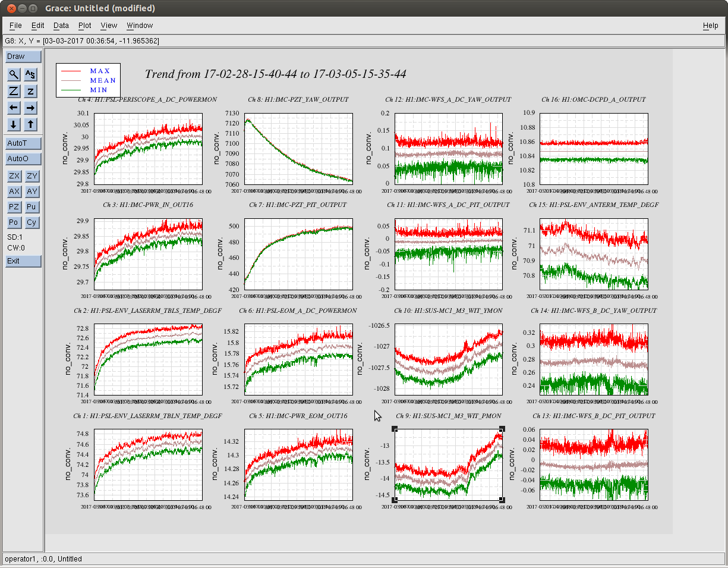Click the Exit button

[24, 261]
